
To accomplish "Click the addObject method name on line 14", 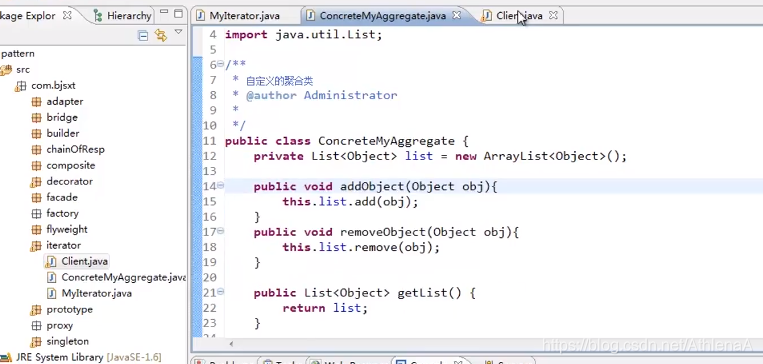I will coord(372,187).
